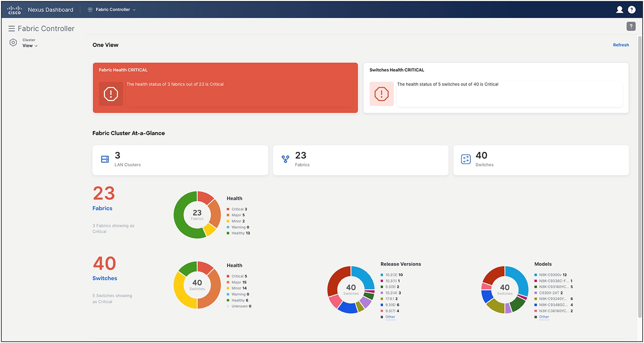This screenshot has width=644, height=343.
Task: Click Healthy 13 legend entry
Action: 238,233
